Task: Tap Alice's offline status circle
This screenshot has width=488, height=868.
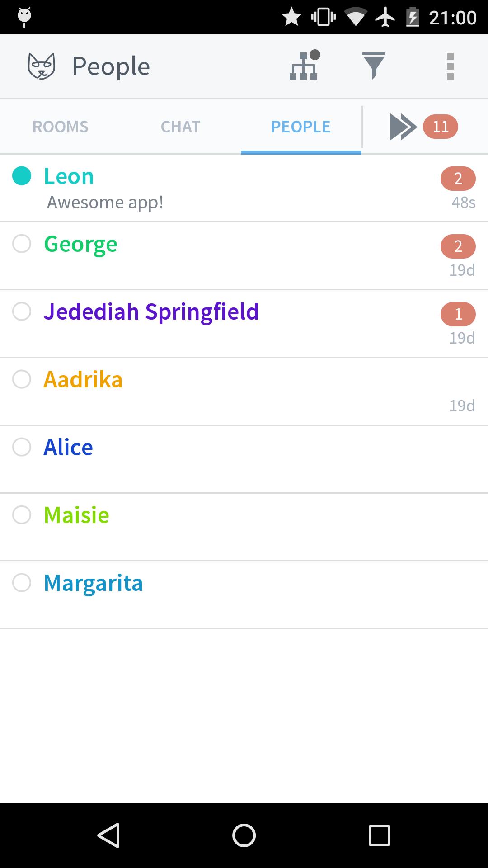Action: [22, 447]
